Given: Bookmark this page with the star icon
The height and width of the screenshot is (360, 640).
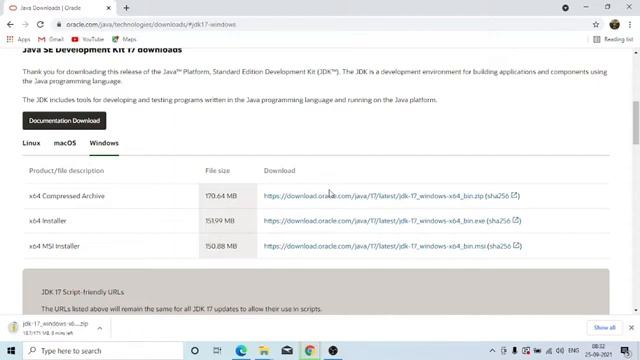Looking at the screenshot, I should [x=596, y=24].
